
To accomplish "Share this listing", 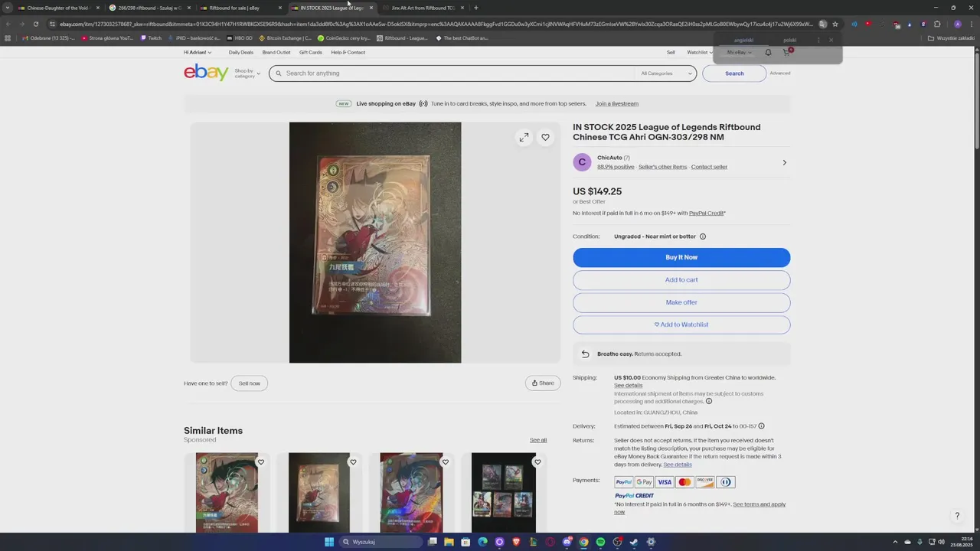I will tap(543, 383).
